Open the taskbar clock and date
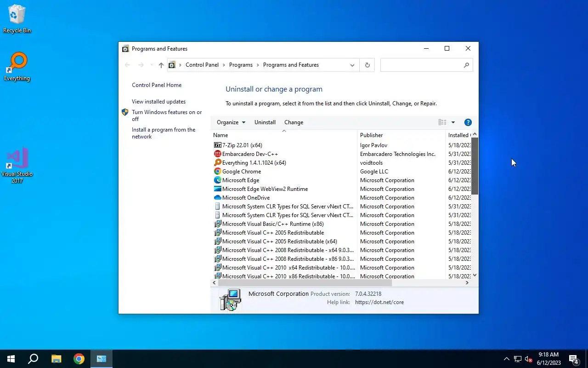Image resolution: width=588 pixels, height=368 pixels. tap(548, 359)
